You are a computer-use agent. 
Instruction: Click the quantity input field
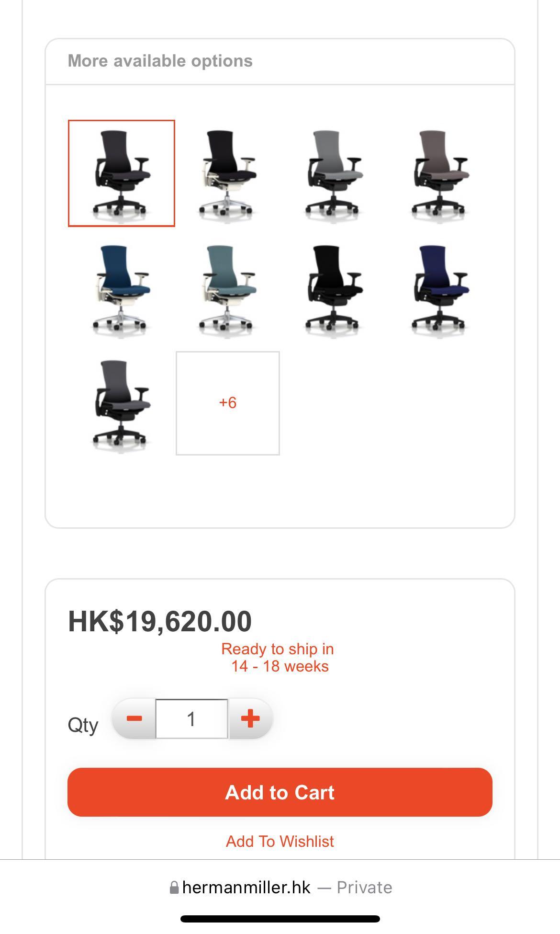(x=191, y=718)
